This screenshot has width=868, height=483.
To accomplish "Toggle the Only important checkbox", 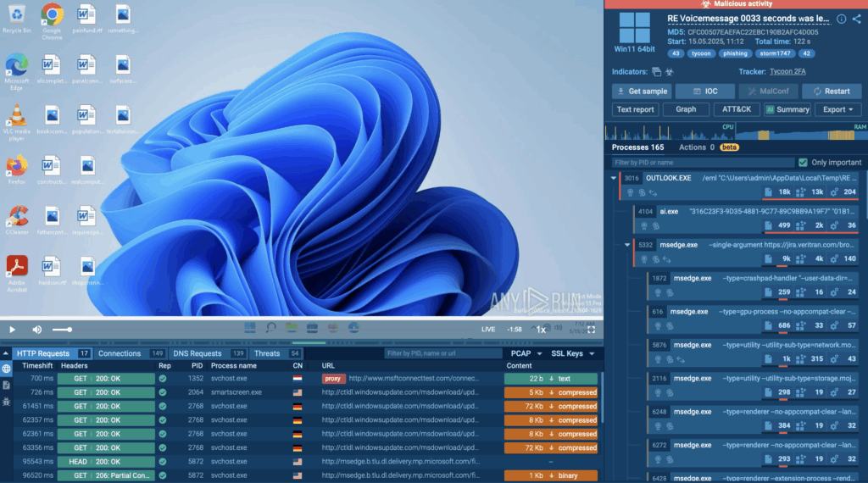I will pos(803,163).
